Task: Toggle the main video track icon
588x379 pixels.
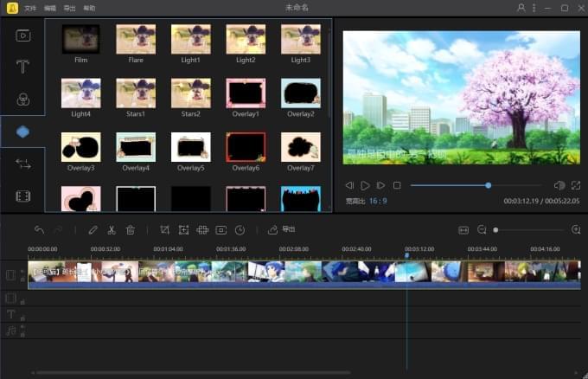Action: click(x=11, y=275)
